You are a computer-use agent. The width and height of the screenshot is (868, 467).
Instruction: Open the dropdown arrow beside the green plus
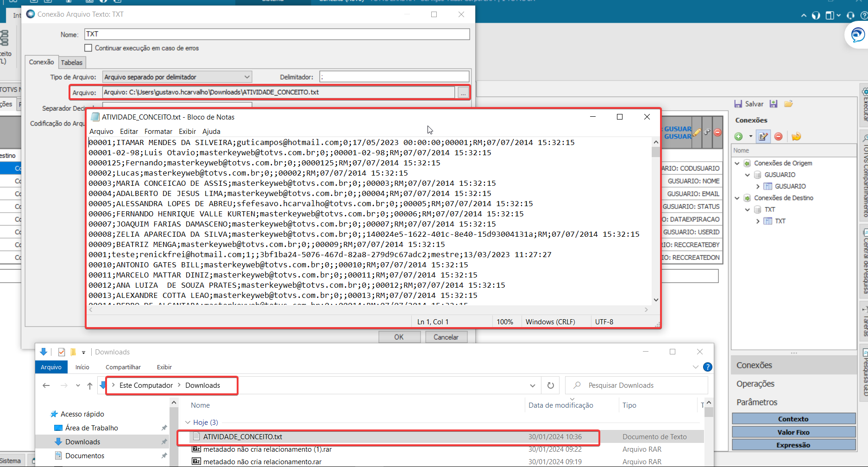[x=750, y=136]
